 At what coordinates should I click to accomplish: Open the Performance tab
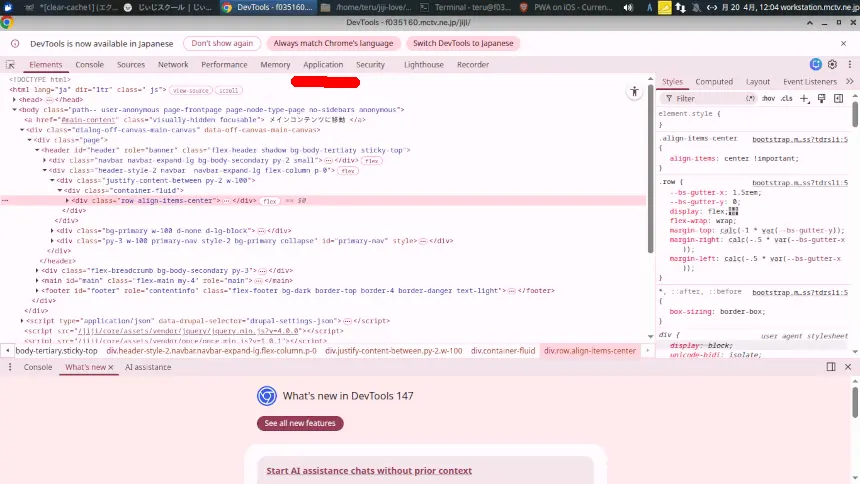coord(224,65)
